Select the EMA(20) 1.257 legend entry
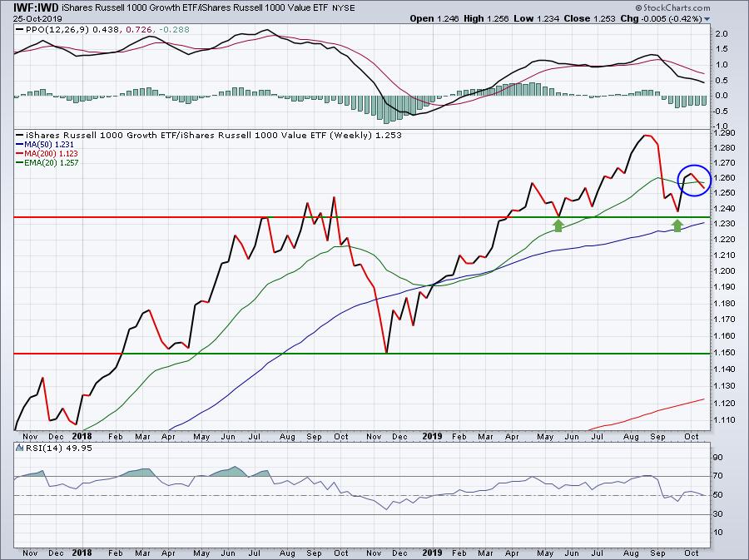 pos(47,162)
